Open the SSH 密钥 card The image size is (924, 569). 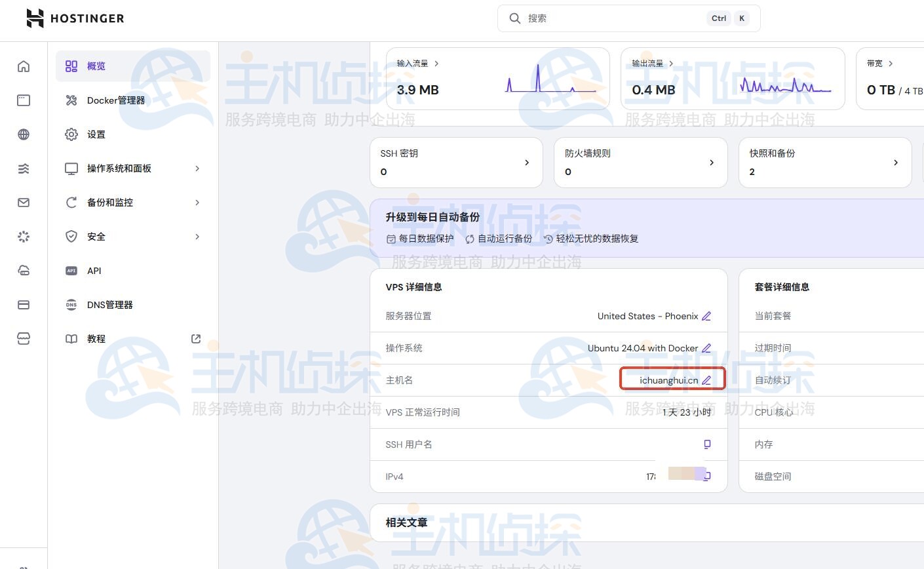pos(456,162)
